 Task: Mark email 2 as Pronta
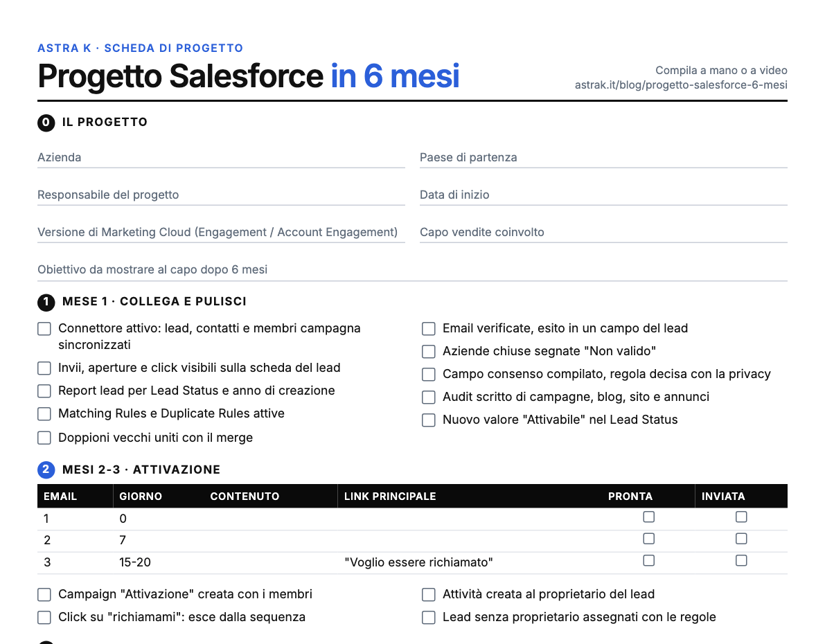pos(649,539)
